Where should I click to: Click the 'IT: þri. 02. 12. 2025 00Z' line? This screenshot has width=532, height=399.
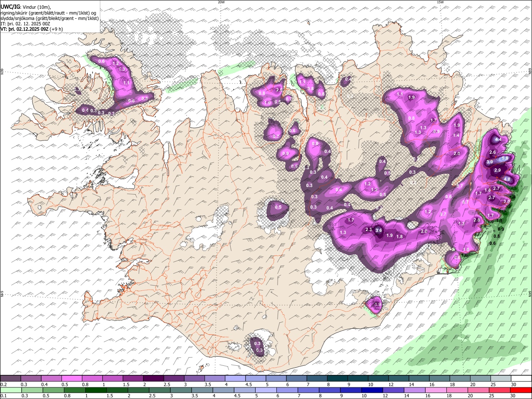(x=25, y=24)
